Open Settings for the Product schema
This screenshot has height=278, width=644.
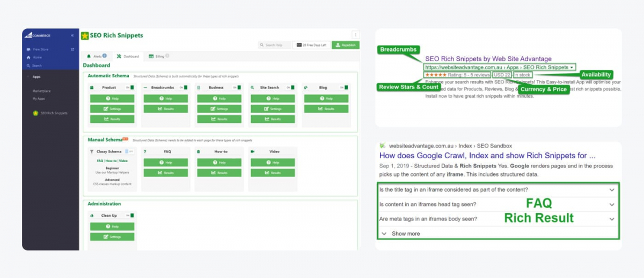click(x=112, y=109)
